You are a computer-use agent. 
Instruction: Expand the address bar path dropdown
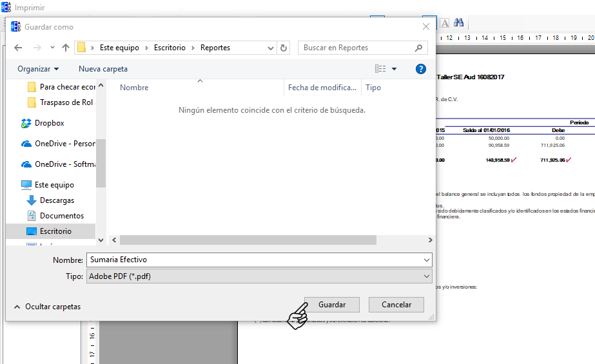tap(271, 48)
